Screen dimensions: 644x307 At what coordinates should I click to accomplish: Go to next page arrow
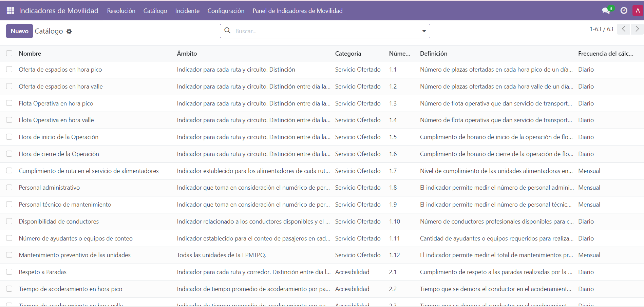[637, 29]
